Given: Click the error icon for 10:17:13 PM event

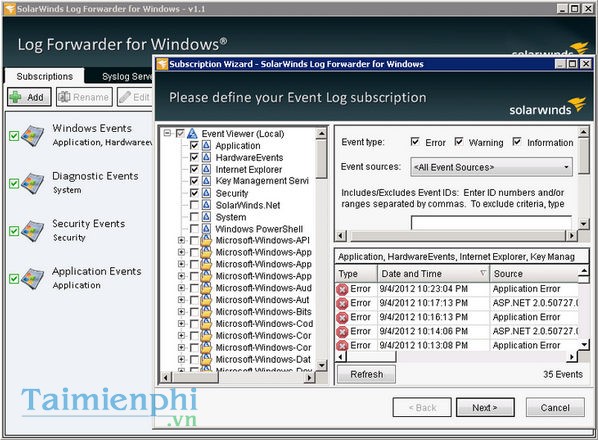Looking at the screenshot, I should 342,304.
